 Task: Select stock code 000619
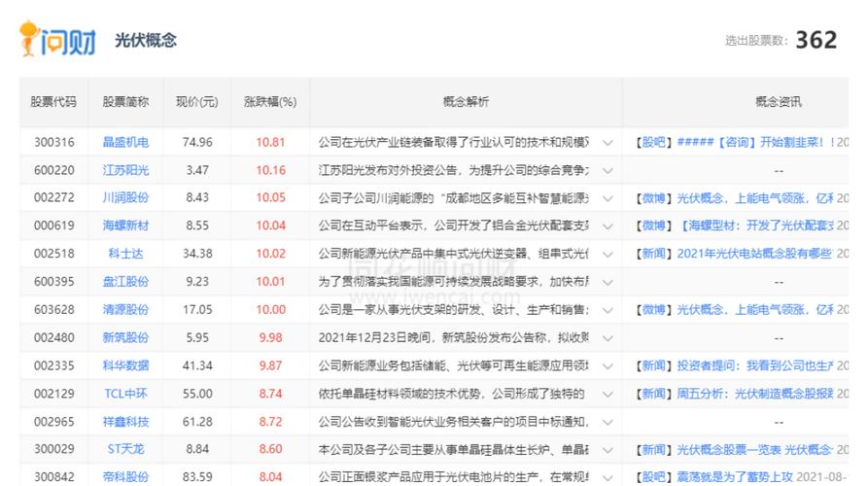click(x=53, y=226)
